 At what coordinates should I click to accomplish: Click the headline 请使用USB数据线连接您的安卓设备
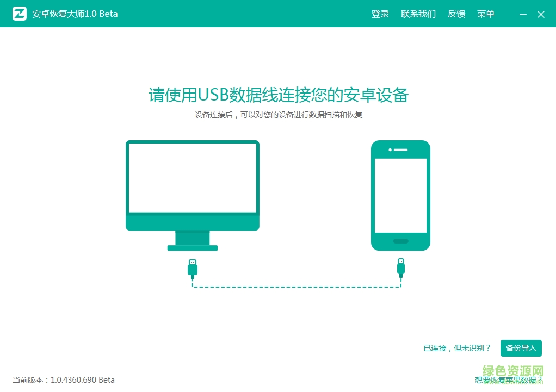278,95
